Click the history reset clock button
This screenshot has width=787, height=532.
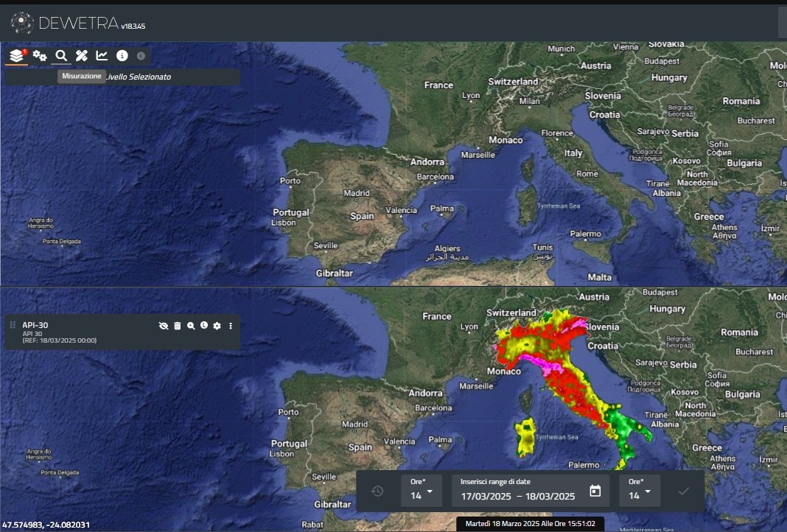tap(377, 491)
